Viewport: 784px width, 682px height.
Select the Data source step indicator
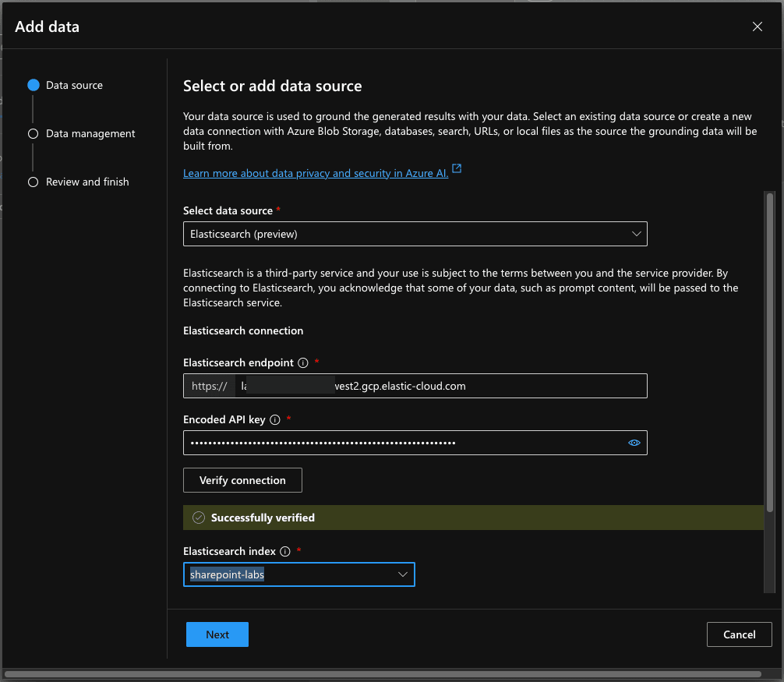[33, 85]
